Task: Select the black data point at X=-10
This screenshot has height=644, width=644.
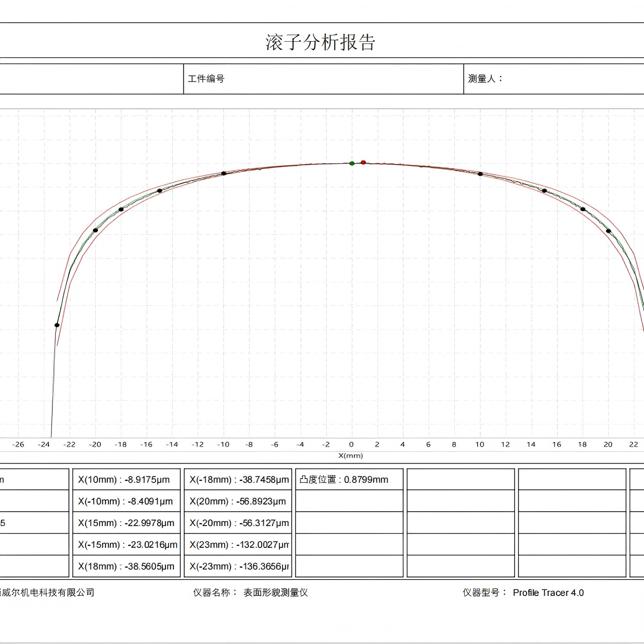Action: pos(224,173)
